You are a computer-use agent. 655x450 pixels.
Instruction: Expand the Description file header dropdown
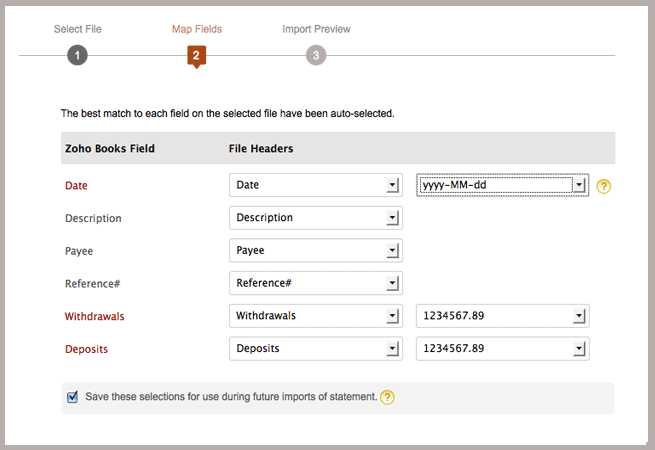(316, 218)
